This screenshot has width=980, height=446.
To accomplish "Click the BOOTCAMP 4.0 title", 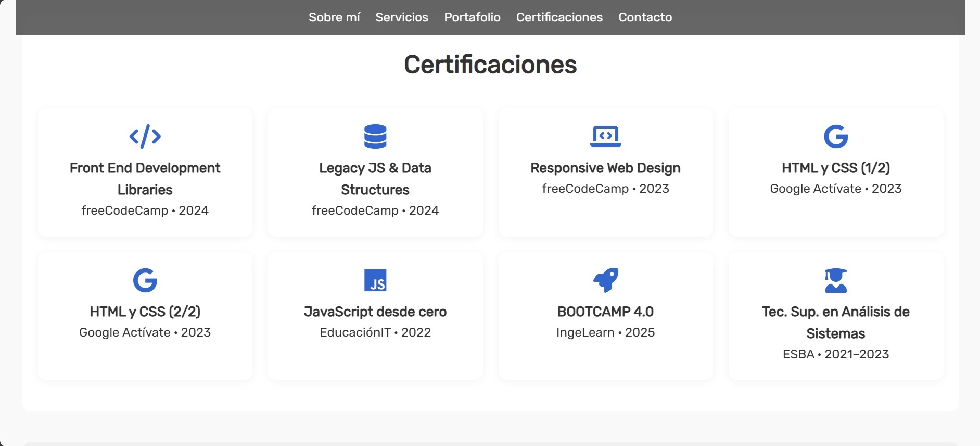I will (606, 312).
